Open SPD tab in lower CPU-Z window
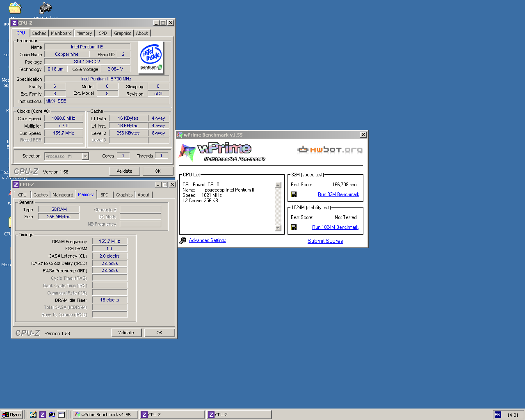525x420 pixels. tap(105, 195)
